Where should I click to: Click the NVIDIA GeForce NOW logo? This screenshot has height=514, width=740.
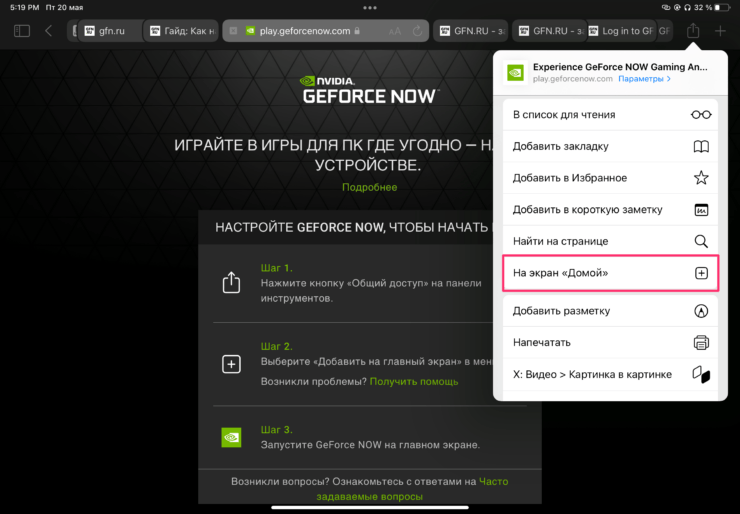click(370, 90)
